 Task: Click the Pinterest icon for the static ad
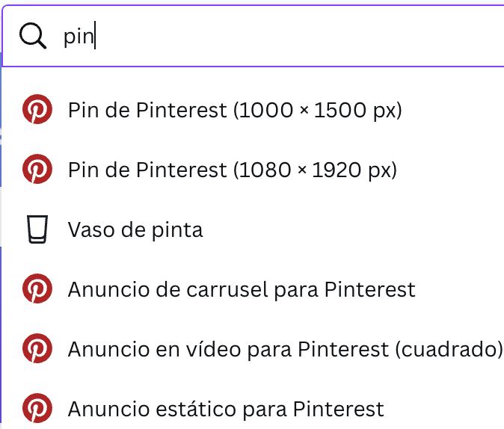pyautogui.click(x=37, y=408)
